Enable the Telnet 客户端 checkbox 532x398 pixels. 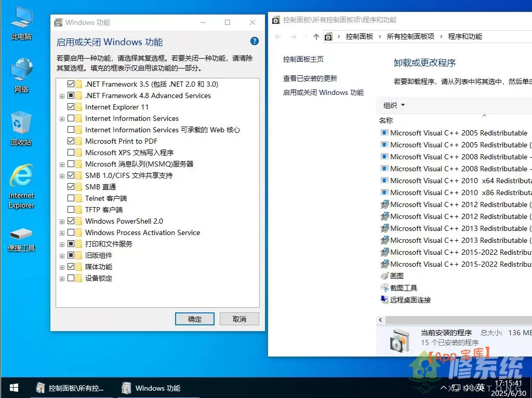pos(71,198)
